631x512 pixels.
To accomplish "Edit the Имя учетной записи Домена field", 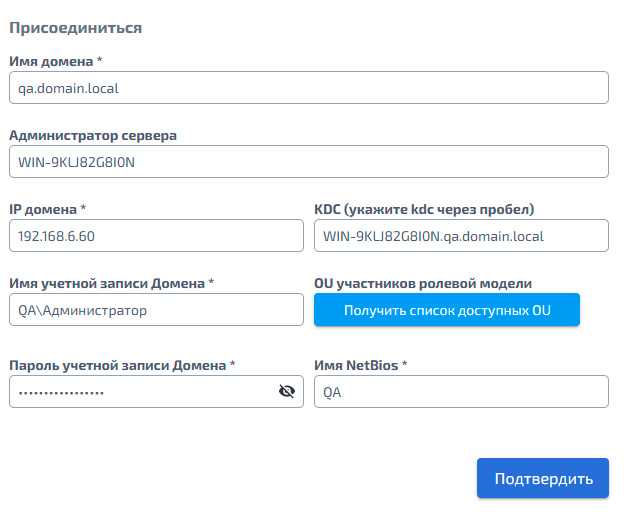I will (156, 310).
